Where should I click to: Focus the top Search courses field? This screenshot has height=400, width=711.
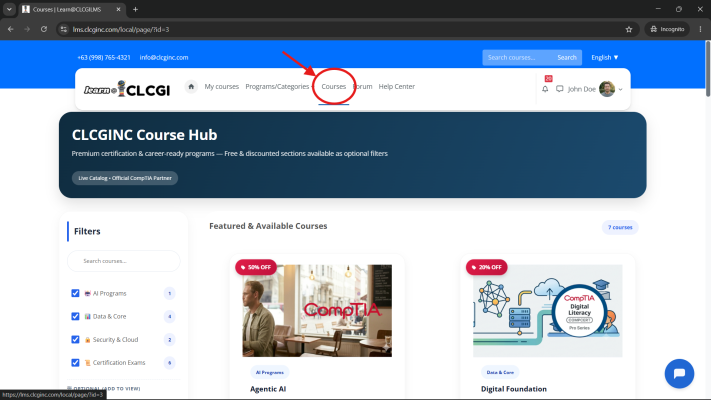[517, 57]
